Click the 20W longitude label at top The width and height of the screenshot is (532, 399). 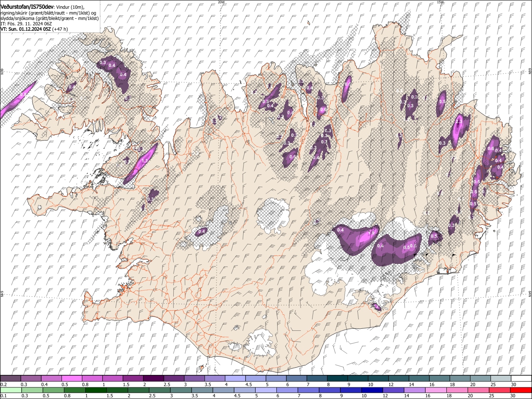click(x=221, y=2)
